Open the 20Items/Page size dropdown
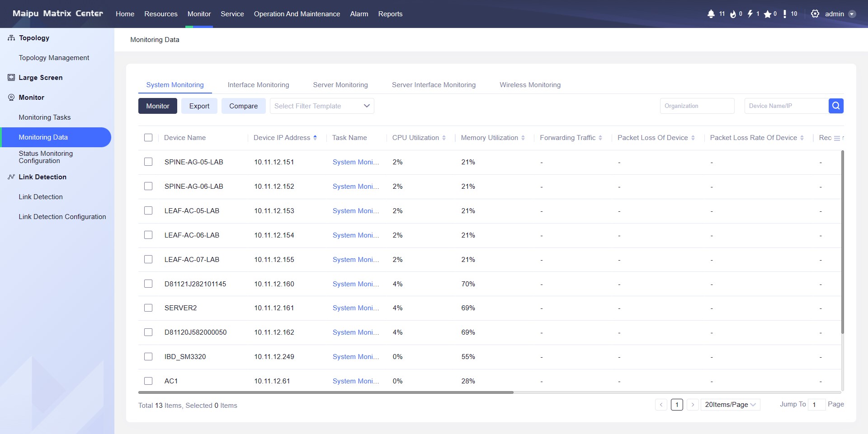Screen dimensions: 868x434 click(x=730, y=405)
